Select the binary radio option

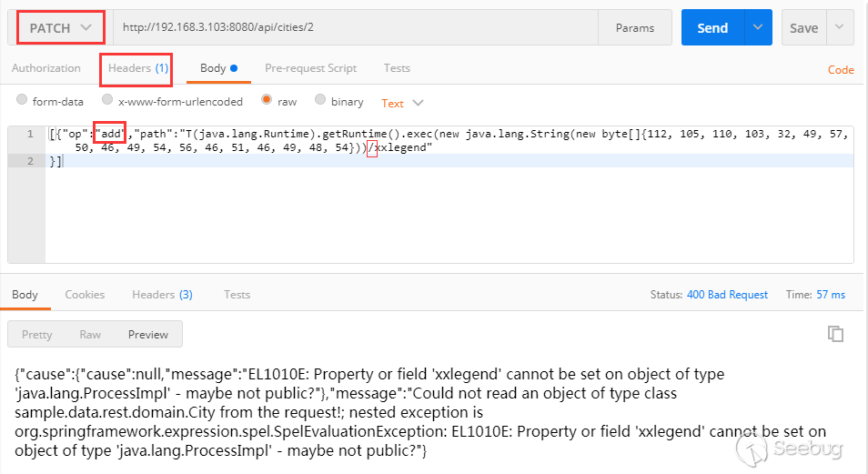click(320, 100)
